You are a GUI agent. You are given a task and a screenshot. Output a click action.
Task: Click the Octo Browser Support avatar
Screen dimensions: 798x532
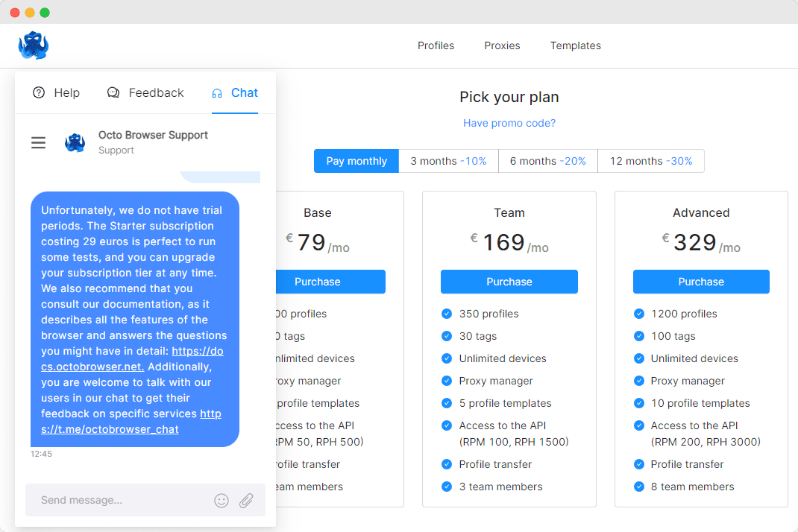pyautogui.click(x=75, y=142)
